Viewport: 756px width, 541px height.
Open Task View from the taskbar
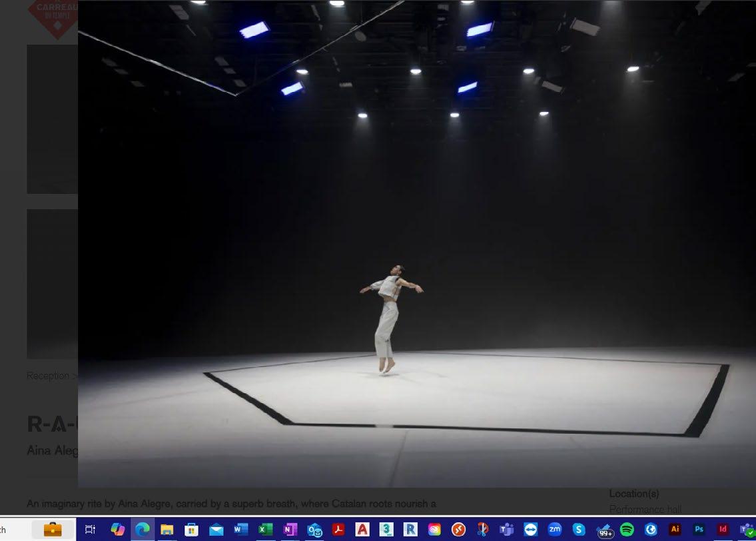click(x=91, y=530)
